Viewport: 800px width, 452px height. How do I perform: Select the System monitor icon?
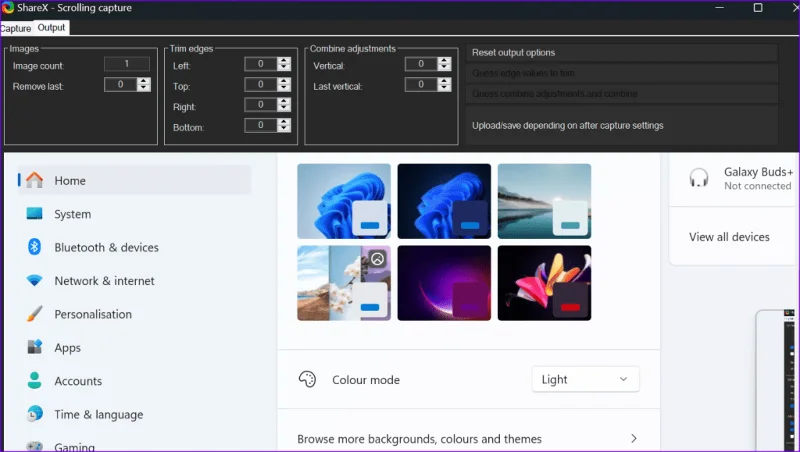[x=34, y=214]
